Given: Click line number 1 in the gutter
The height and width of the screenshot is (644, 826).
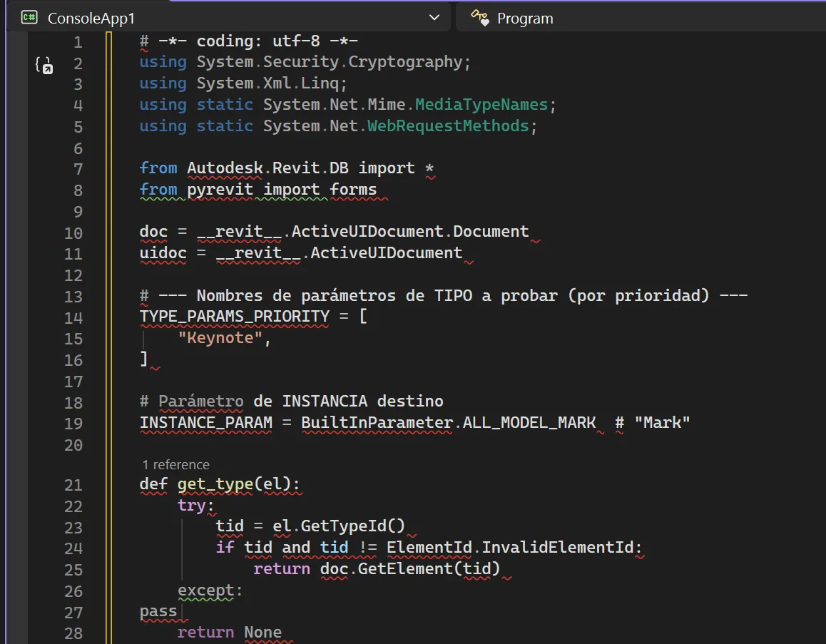Looking at the screenshot, I should click(x=78, y=42).
